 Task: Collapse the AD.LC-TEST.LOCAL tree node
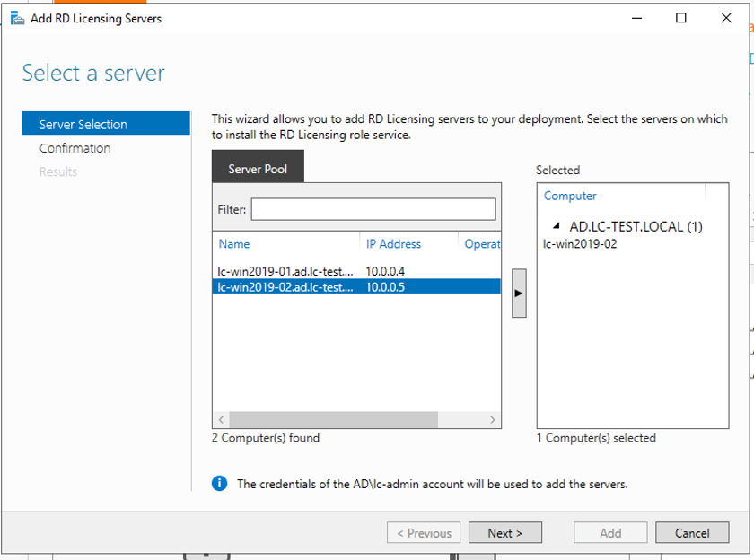coord(557,226)
